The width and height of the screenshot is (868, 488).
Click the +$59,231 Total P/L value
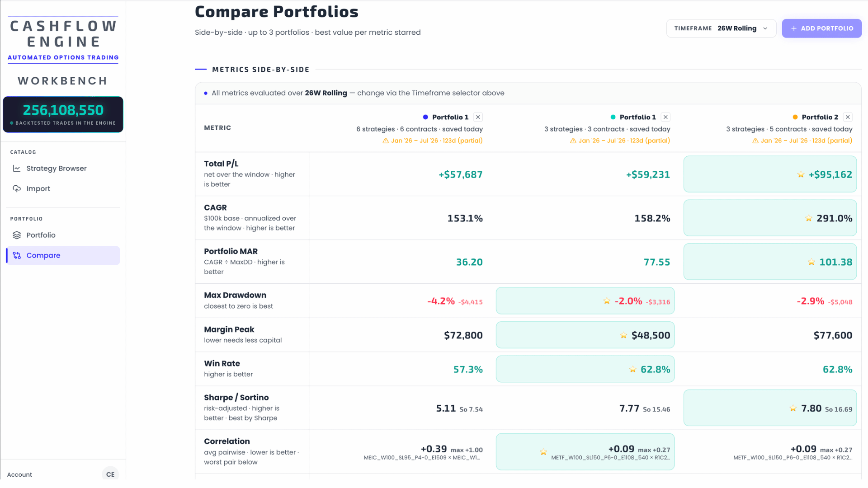(648, 174)
